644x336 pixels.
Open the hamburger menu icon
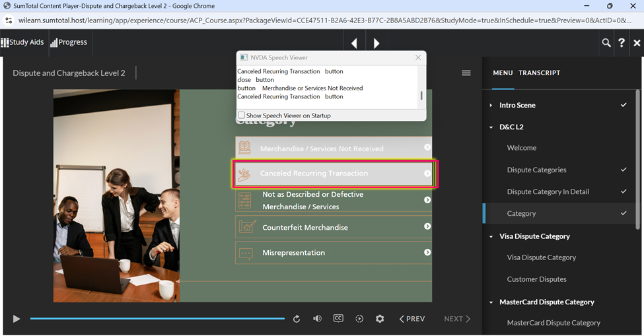pyautogui.click(x=466, y=73)
